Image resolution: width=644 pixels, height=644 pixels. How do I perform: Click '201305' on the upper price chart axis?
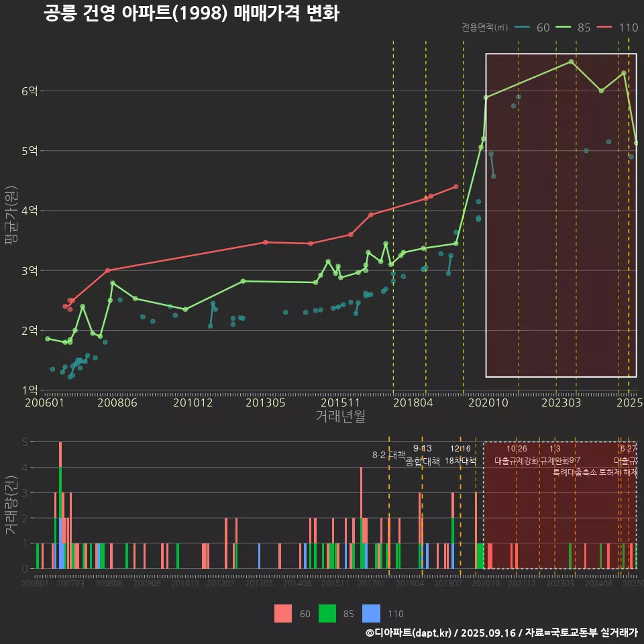click(x=266, y=402)
